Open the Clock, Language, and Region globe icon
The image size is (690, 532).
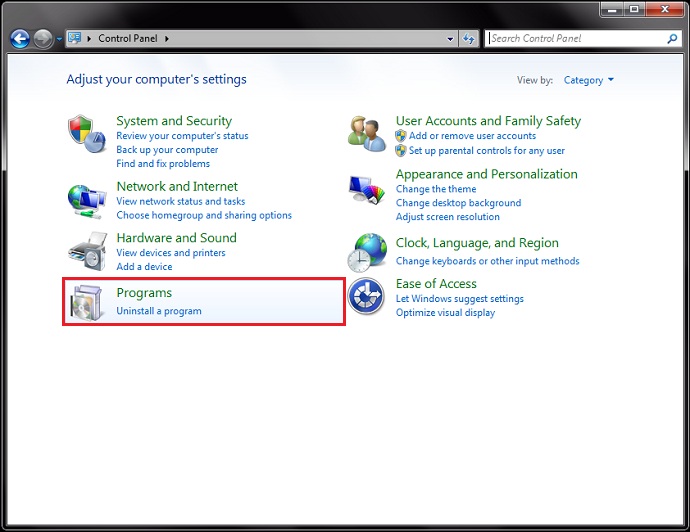(x=367, y=253)
